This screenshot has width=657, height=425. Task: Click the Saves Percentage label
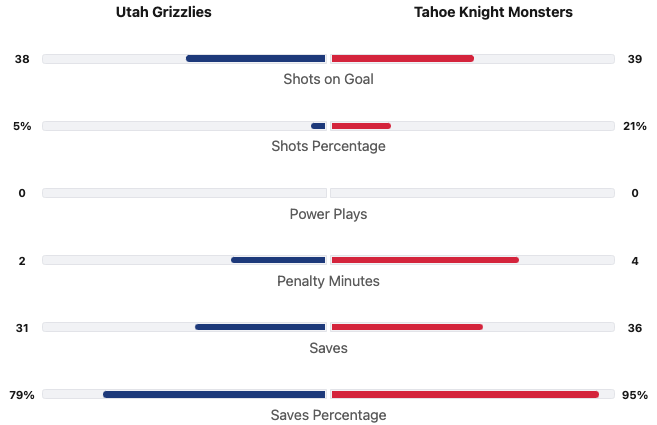point(328,415)
